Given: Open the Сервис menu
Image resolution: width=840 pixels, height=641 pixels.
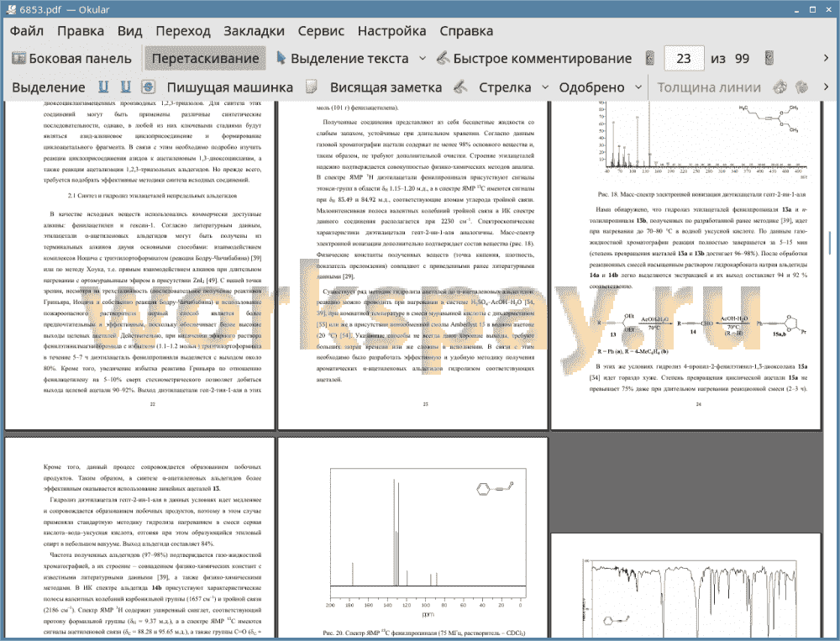Looking at the screenshot, I should pyautogui.click(x=321, y=31).
